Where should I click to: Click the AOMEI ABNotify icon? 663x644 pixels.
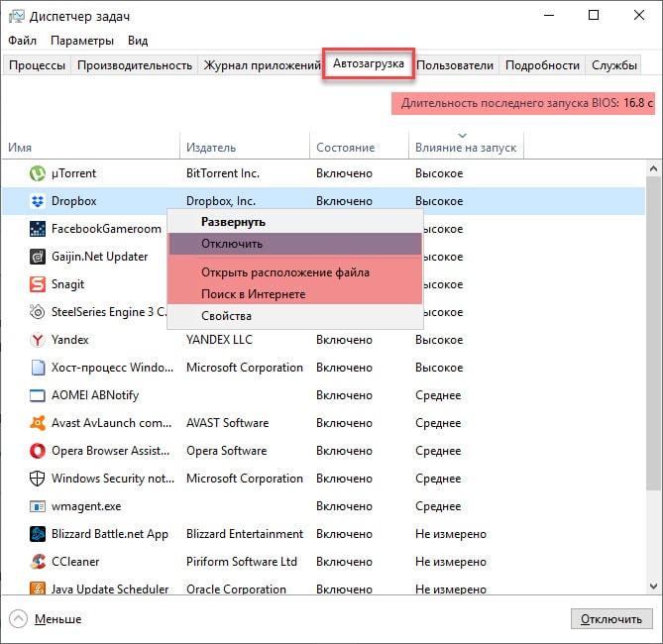pos(38,395)
